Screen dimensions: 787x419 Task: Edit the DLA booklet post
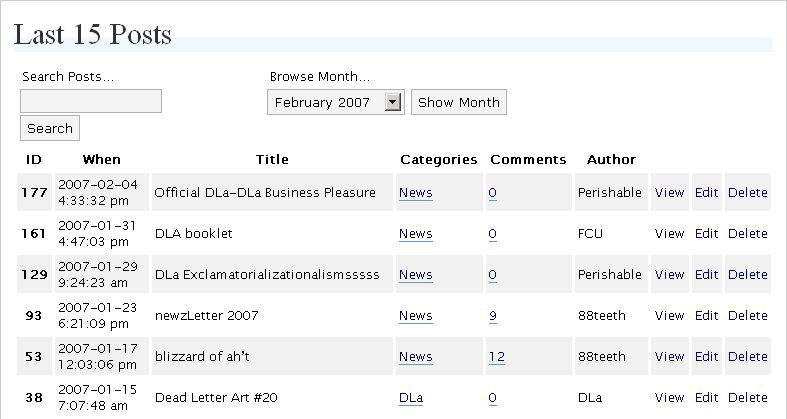pos(706,234)
